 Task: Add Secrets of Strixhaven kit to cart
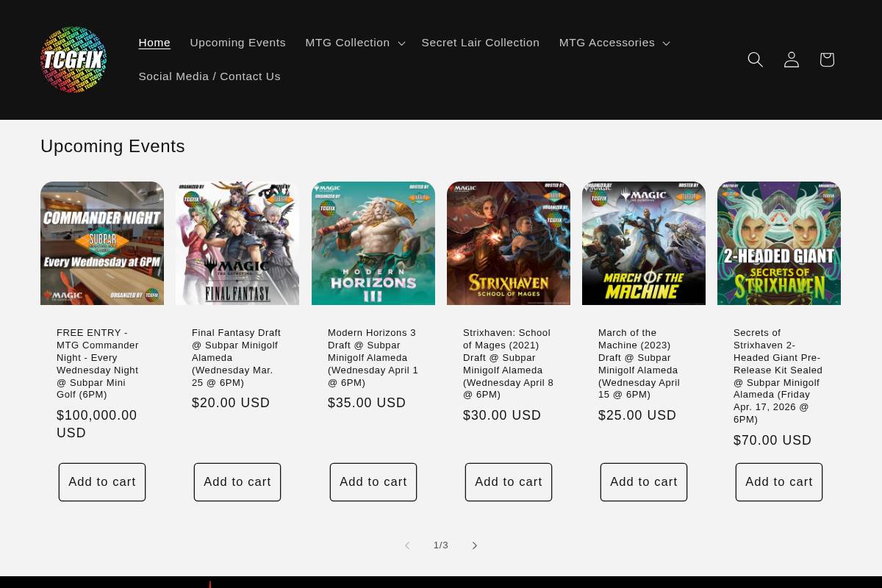click(779, 481)
